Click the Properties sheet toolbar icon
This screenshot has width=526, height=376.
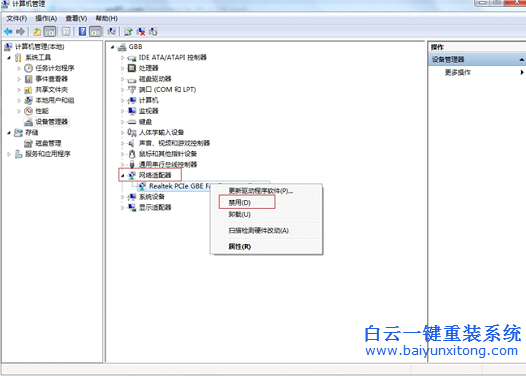pyautogui.click(x=66, y=32)
